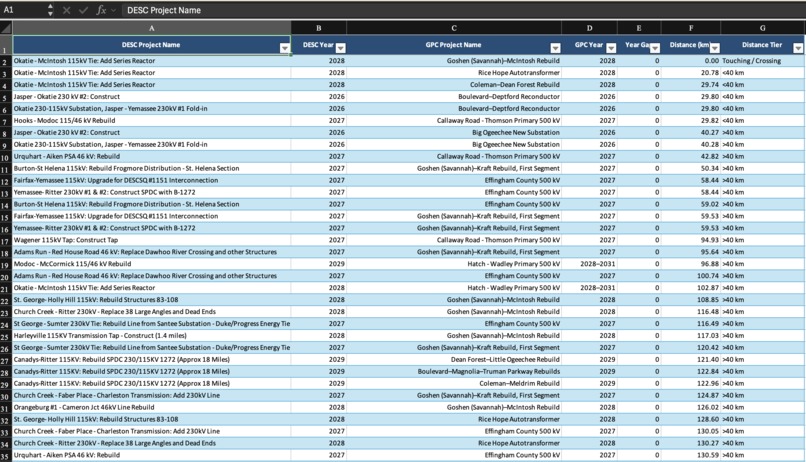Click the distance value 20.78
The image size is (806, 462).
tap(710, 72)
